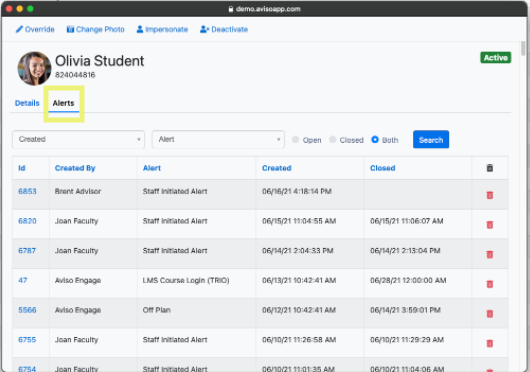Open alert id 47
The height and width of the screenshot is (372, 530).
pos(22,280)
